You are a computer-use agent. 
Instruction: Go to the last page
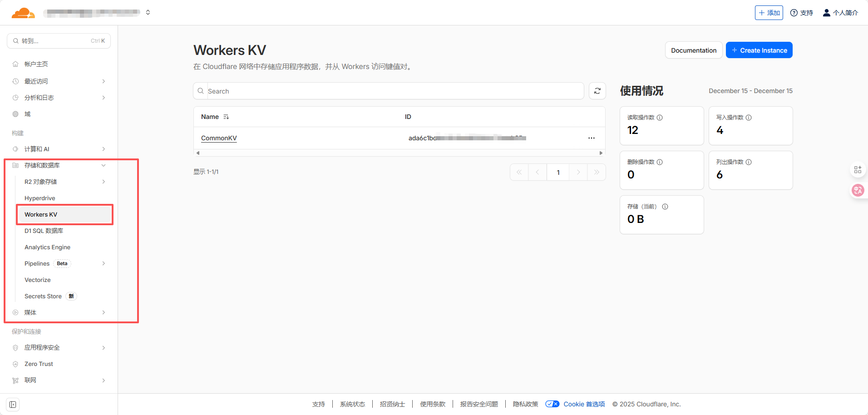[597, 172]
